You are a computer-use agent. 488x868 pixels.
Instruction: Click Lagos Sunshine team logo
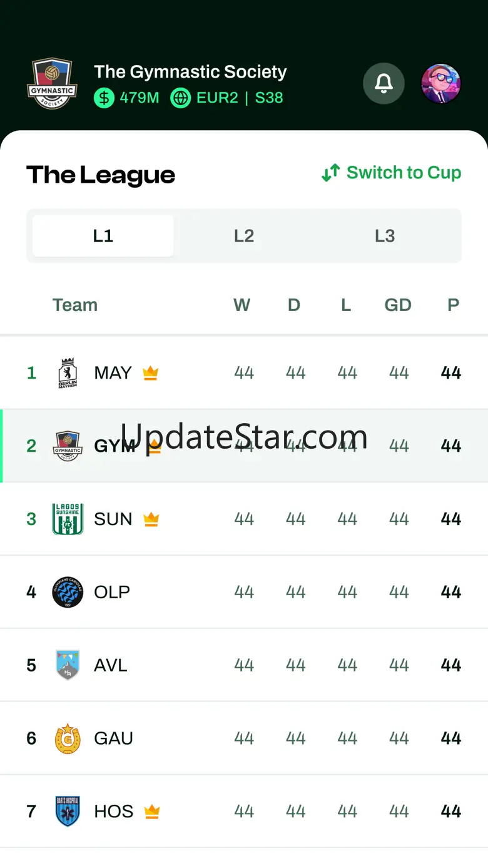[x=68, y=519]
